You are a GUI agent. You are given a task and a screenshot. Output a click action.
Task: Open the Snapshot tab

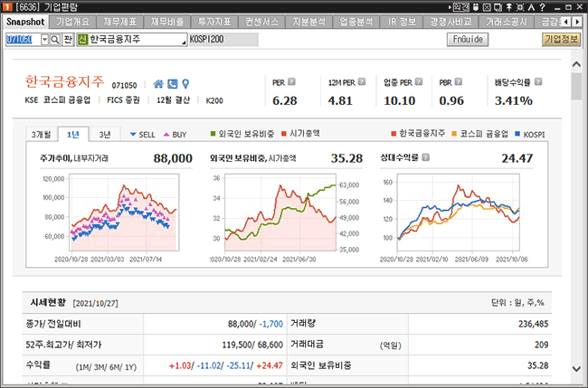pos(25,22)
